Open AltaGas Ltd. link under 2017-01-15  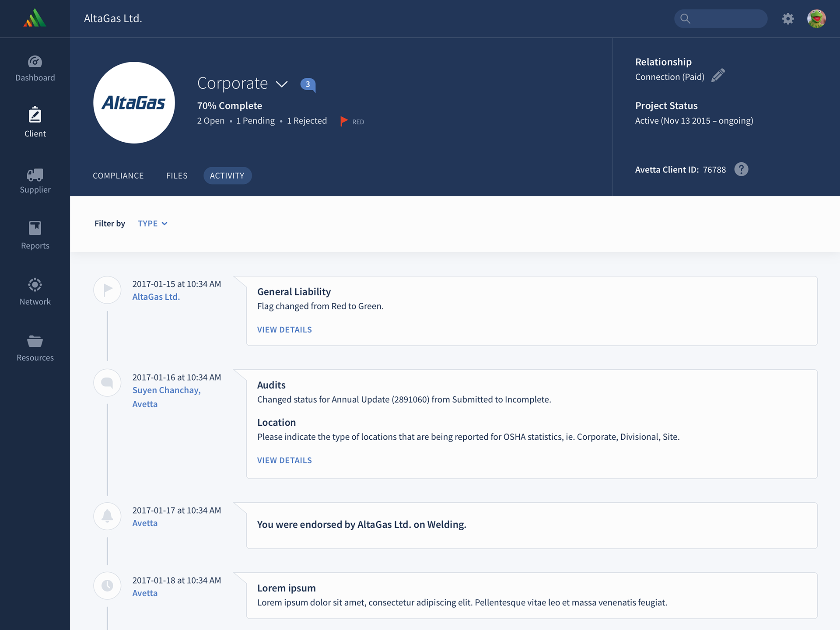coord(156,297)
